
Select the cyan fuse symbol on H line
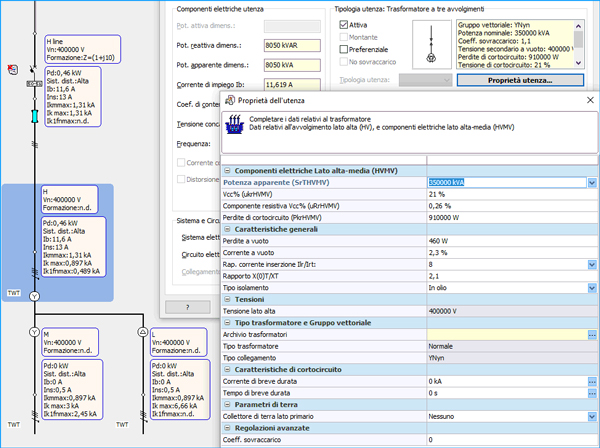pos(34,116)
